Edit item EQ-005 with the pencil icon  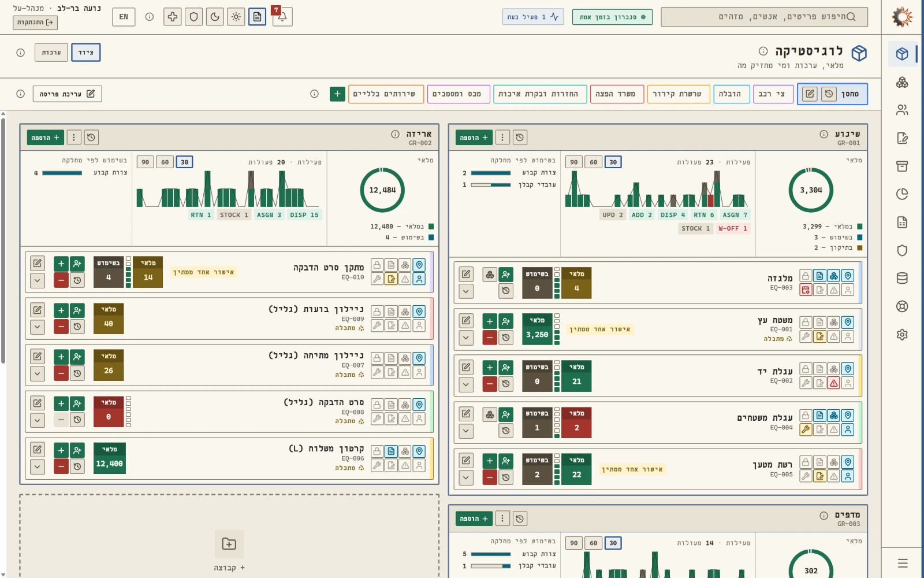(x=466, y=460)
